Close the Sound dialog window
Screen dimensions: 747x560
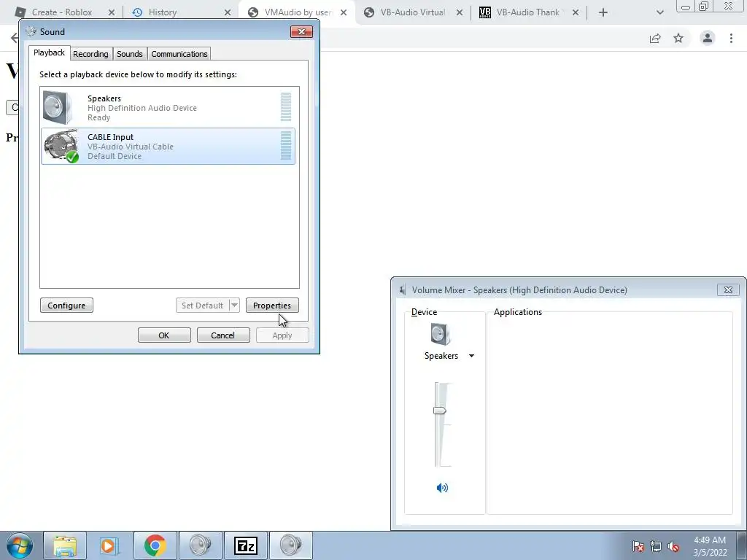tap(301, 32)
